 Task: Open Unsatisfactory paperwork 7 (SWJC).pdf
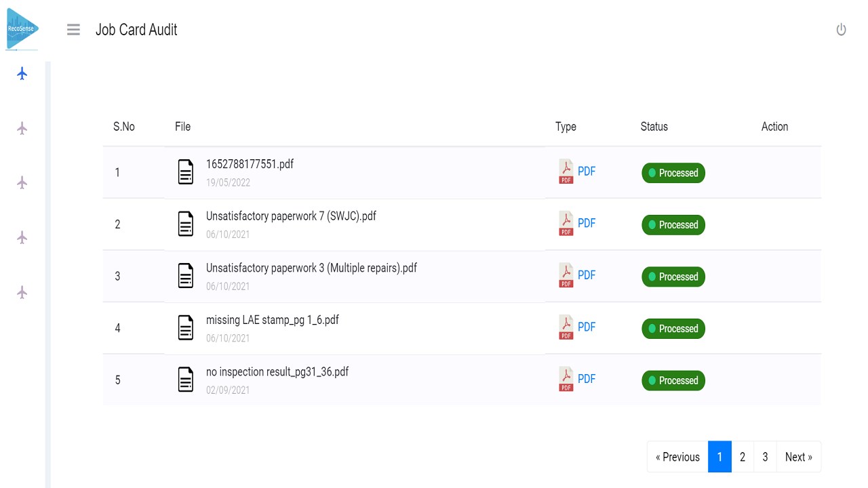click(x=291, y=216)
